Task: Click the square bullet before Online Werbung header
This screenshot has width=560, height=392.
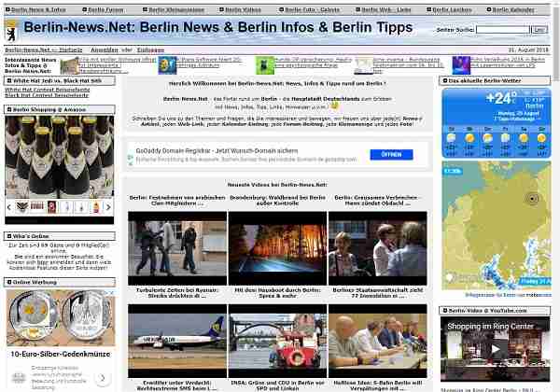Action: point(9,282)
